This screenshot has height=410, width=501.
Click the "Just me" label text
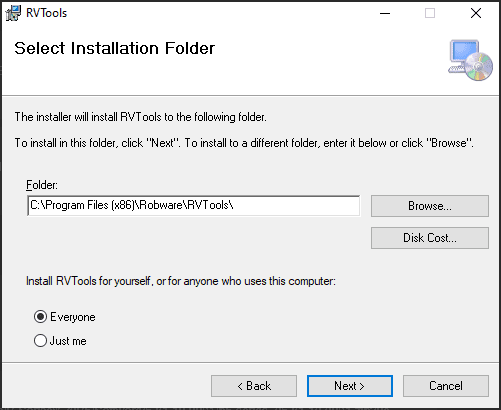[x=68, y=341]
